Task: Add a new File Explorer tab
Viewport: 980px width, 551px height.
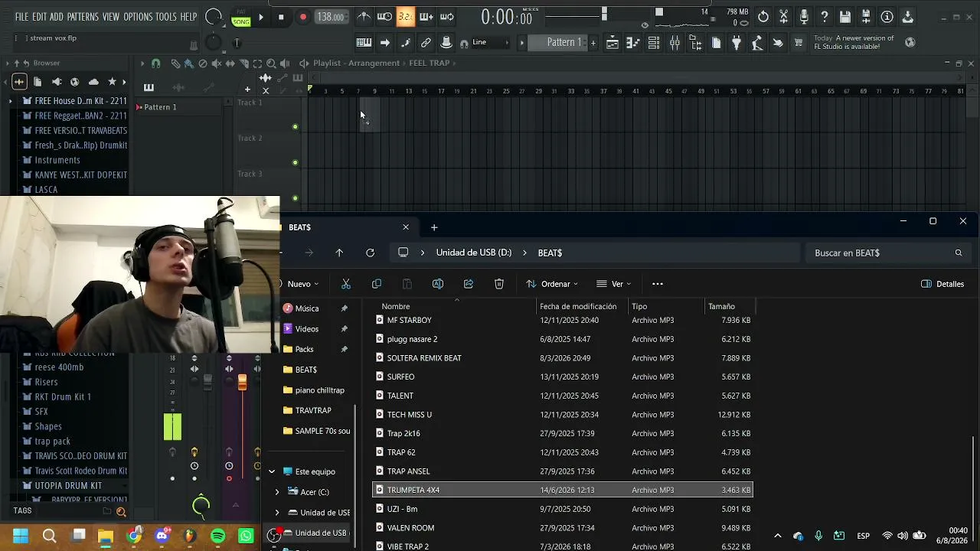Action: (434, 227)
